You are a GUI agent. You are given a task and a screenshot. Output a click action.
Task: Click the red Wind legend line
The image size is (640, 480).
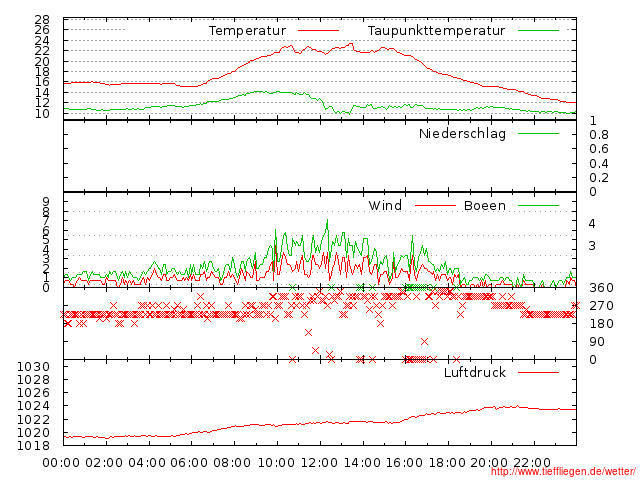click(x=435, y=206)
